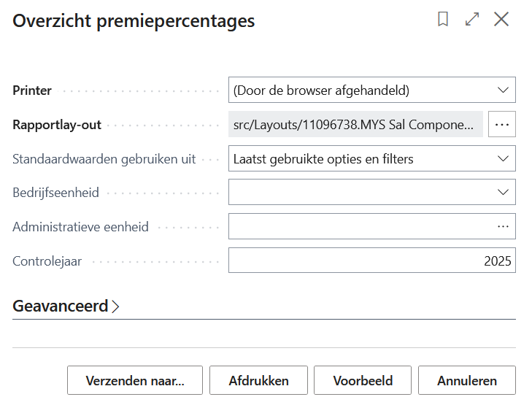
Task: Click the ellipsis inside Administratieve eenheid
Action: tap(503, 226)
